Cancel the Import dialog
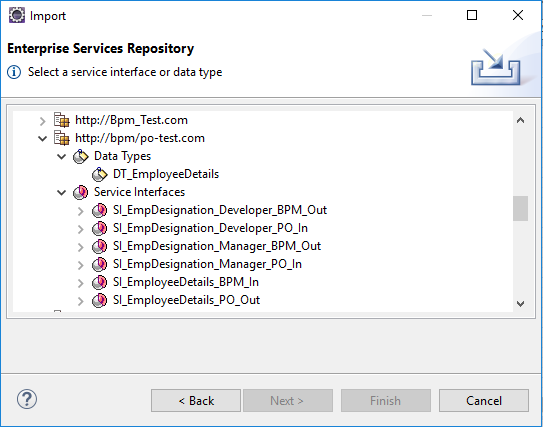Screen dimensions: 543x427 484,401
